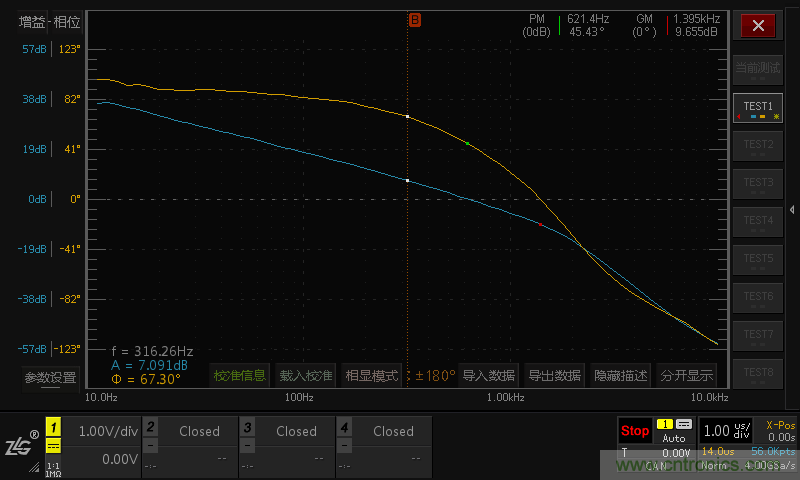Close the Bode plot panel with red X
Viewport: 800px width, 480px height.
758,26
